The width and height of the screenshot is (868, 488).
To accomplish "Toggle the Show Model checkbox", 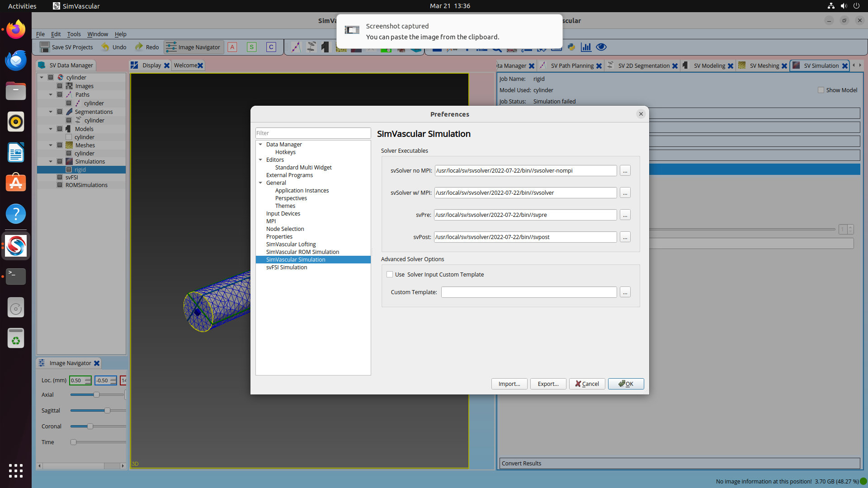I will pyautogui.click(x=821, y=90).
